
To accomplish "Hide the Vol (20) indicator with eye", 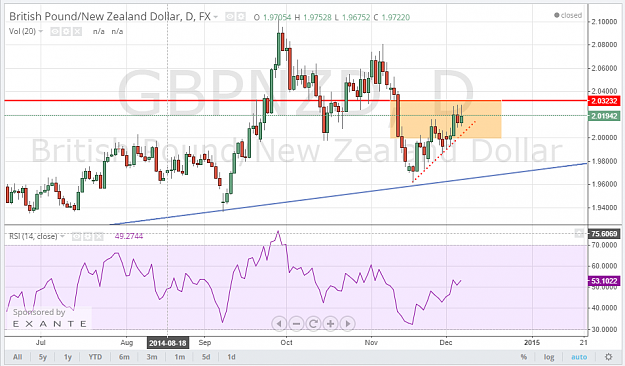I will (x=55, y=31).
